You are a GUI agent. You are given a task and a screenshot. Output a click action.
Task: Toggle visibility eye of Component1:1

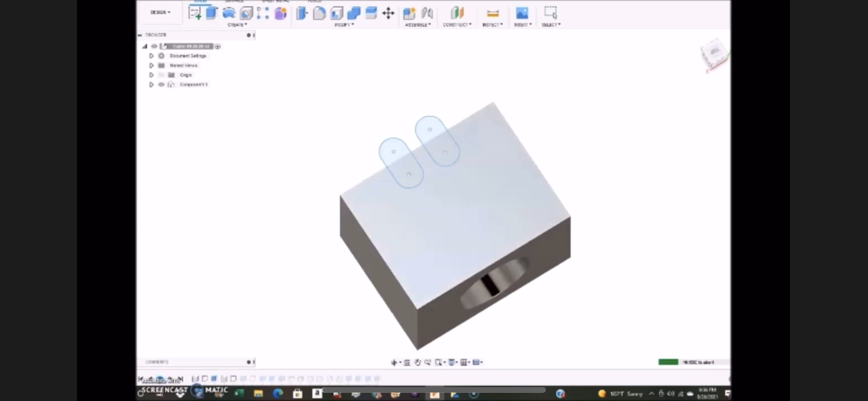161,84
